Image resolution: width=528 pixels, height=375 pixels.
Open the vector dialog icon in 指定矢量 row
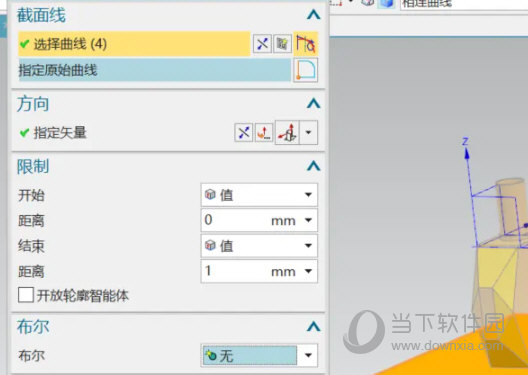pos(264,132)
